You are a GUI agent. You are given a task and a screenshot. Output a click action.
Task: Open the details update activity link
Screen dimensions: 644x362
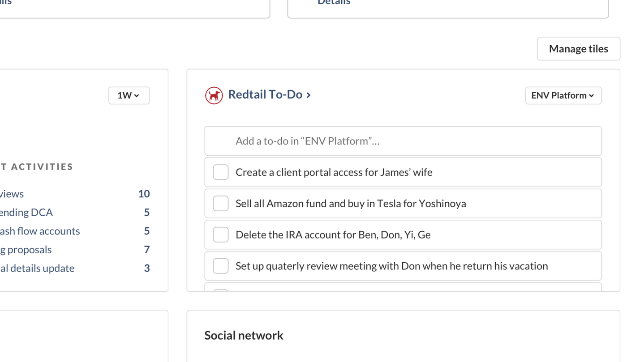pyautogui.click(x=37, y=268)
